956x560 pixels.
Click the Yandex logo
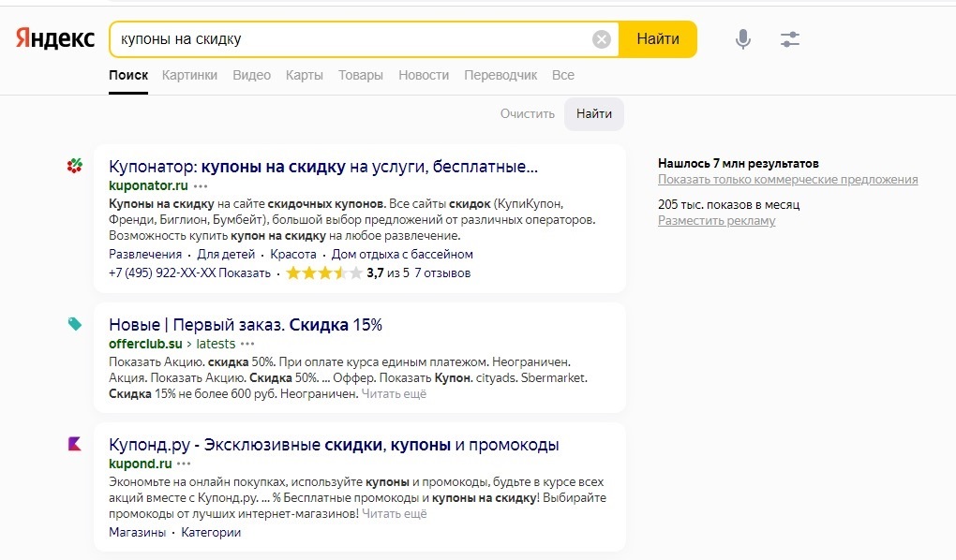55,38
